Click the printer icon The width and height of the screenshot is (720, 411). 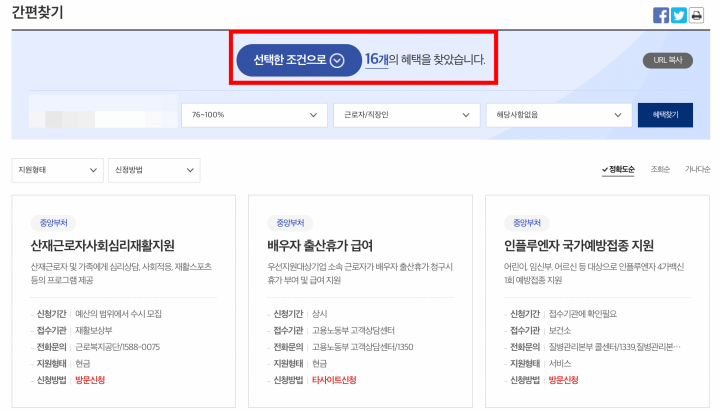pos(697,15)
